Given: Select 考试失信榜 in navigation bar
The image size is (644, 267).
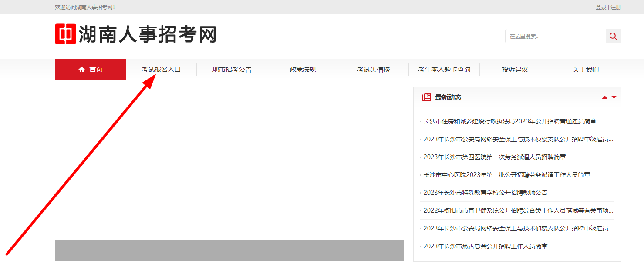Looking at the screenshot, I should click(373, 70).
